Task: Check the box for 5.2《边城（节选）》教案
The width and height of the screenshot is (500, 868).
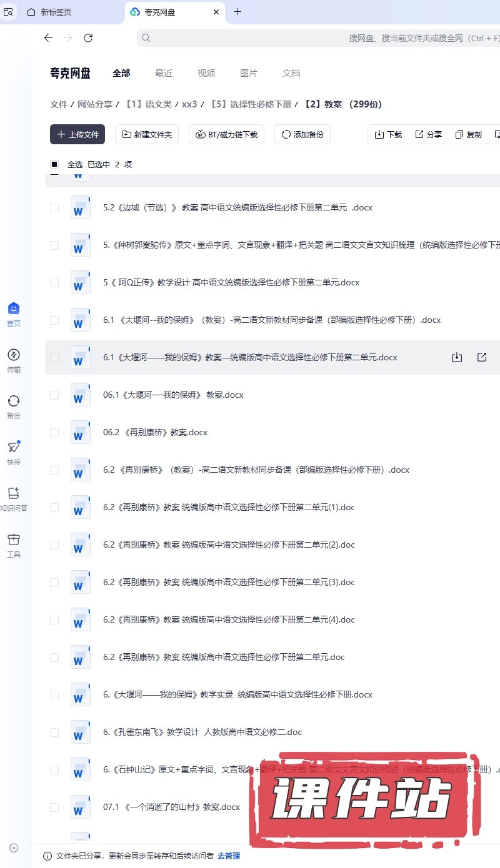Action: coord(54,207)
